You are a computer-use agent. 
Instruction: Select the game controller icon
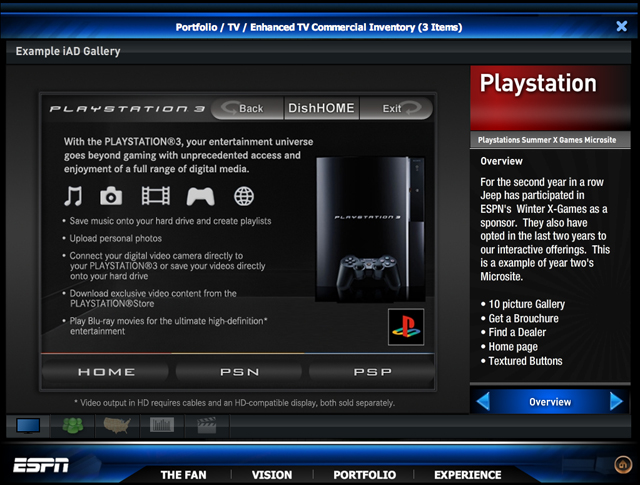tap(200, 196)
